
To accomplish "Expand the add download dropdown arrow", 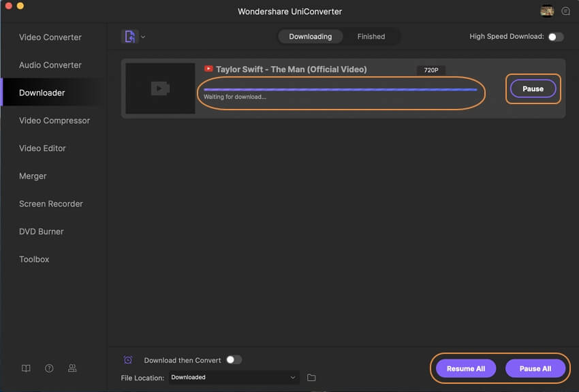I will (x=143, y=37).
